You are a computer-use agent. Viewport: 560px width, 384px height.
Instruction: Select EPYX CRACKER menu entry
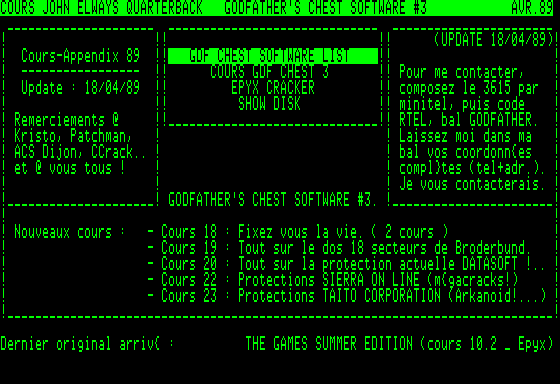coord(273,88)
